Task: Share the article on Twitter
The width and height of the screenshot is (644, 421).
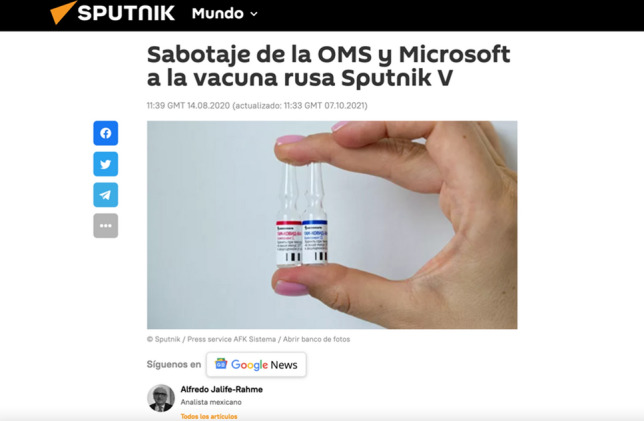Action: coord(106,164)
